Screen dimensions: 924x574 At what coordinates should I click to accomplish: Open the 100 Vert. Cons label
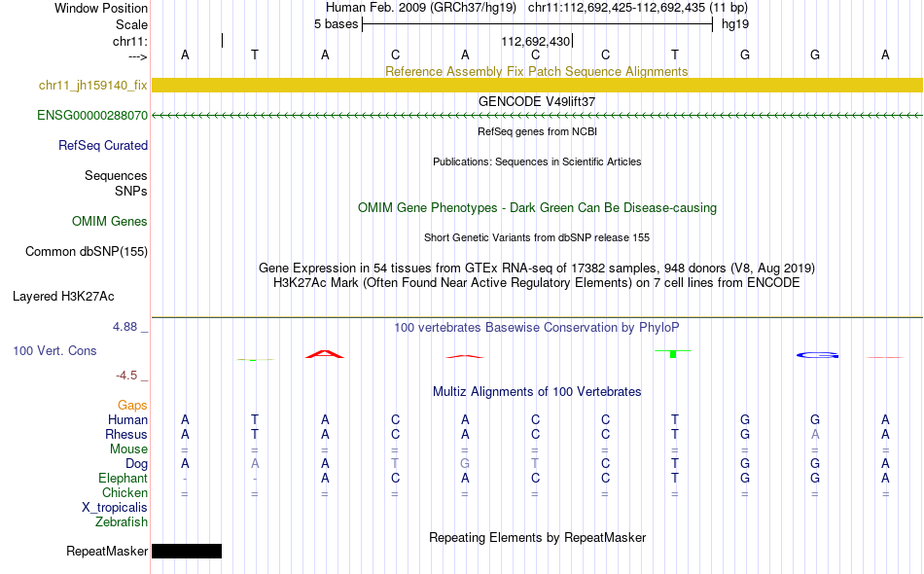[54, 350]
